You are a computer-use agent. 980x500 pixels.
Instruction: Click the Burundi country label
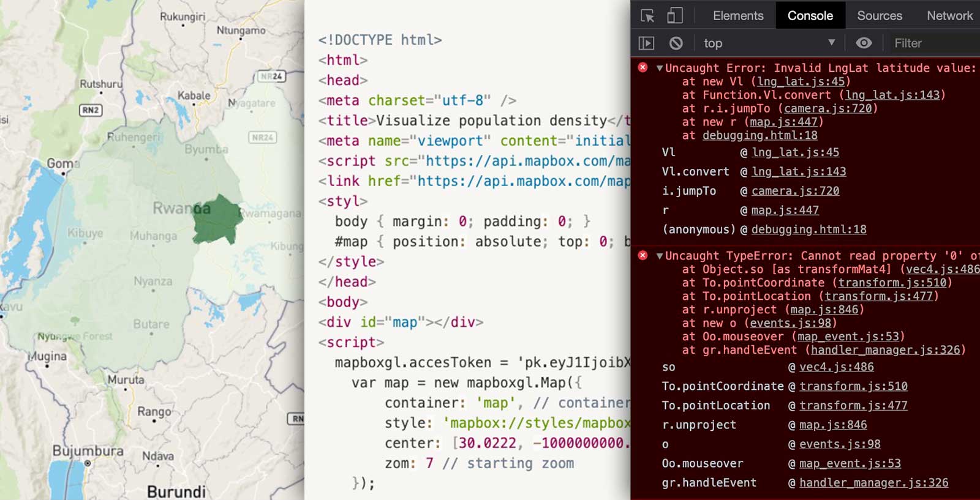pos(176,491)
